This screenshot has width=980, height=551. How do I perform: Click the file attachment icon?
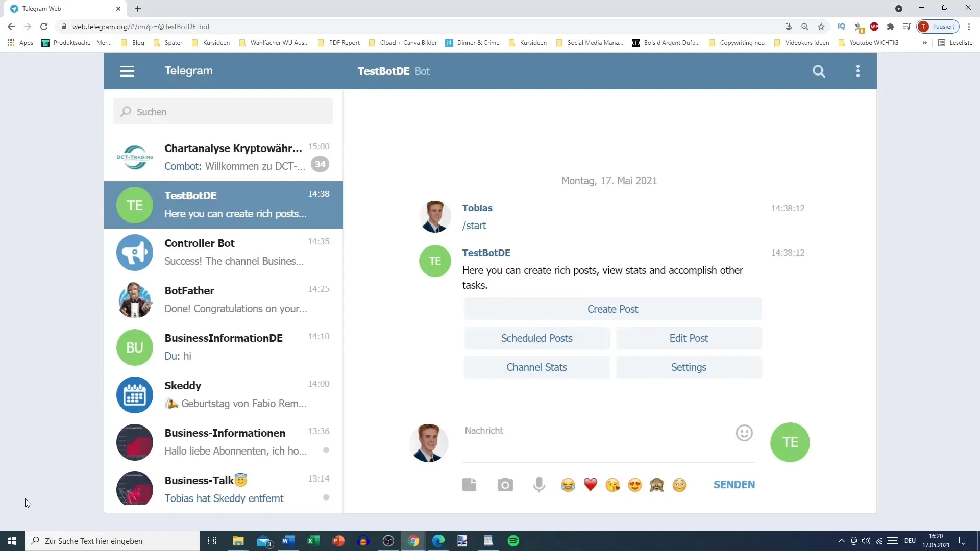pos(469,484)
